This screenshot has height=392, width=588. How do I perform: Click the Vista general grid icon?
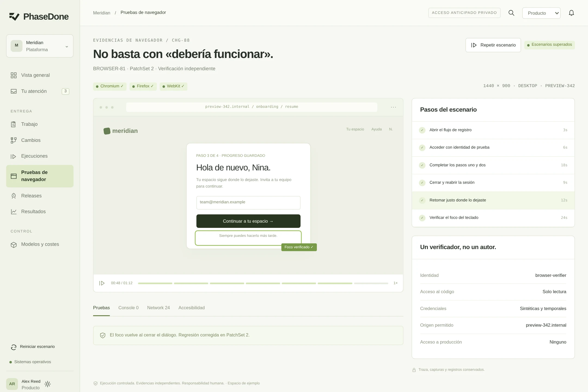(14, 75)
